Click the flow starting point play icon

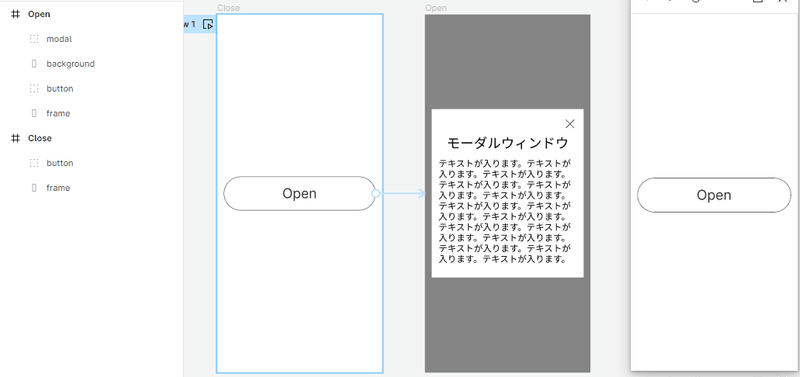coord(208,24)
